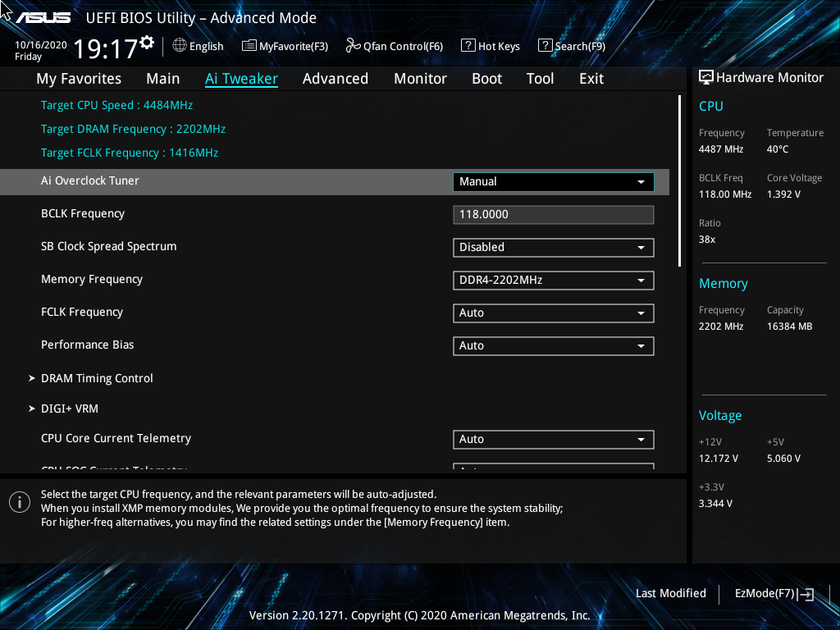Open Qfan Control fan icon

[x=353, y=46]
